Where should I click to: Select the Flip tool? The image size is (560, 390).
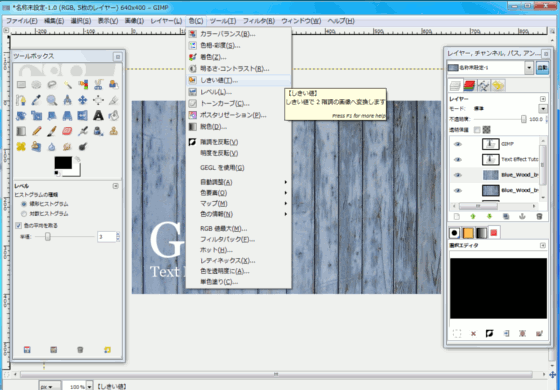click(83, 116)
